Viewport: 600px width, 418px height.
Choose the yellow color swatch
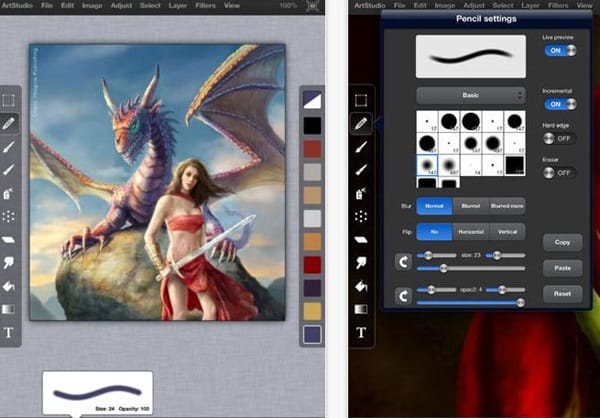coord(312,311)
